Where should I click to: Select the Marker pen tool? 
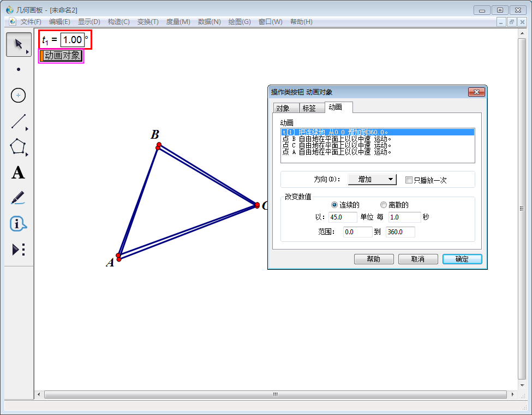pyautogui.click(x=17, y=198)
